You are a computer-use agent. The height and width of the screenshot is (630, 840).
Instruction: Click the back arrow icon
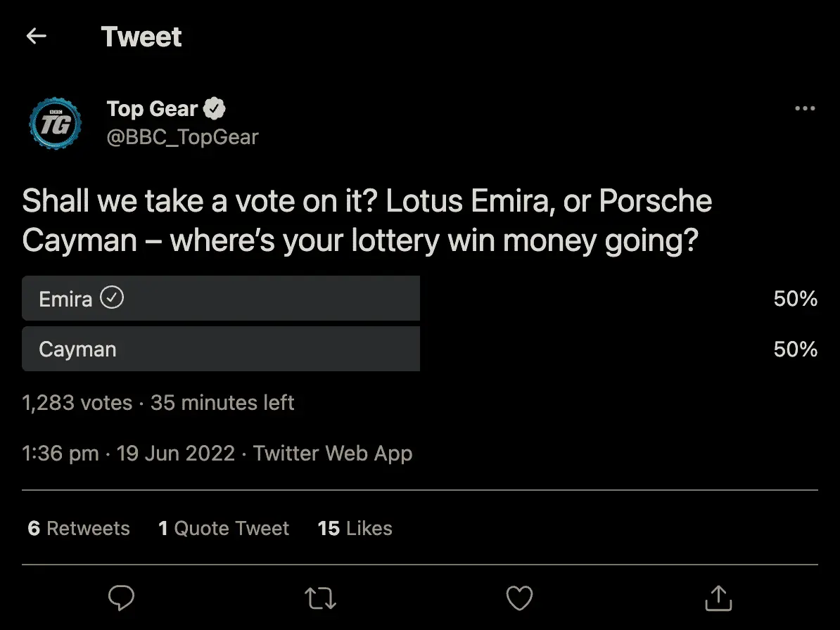click(36, 37)
